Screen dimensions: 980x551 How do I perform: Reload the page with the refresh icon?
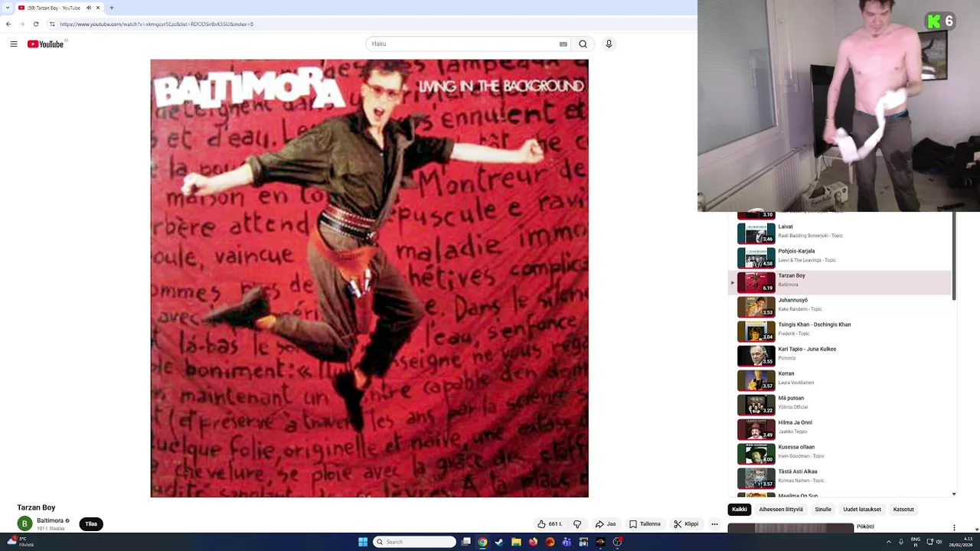tap(35, 24)
